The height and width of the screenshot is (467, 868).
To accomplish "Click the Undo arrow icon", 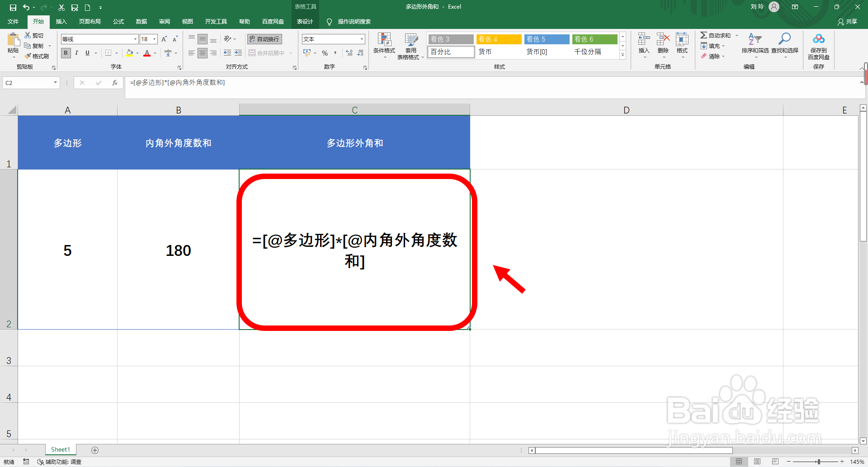I will tap(26, 7).
